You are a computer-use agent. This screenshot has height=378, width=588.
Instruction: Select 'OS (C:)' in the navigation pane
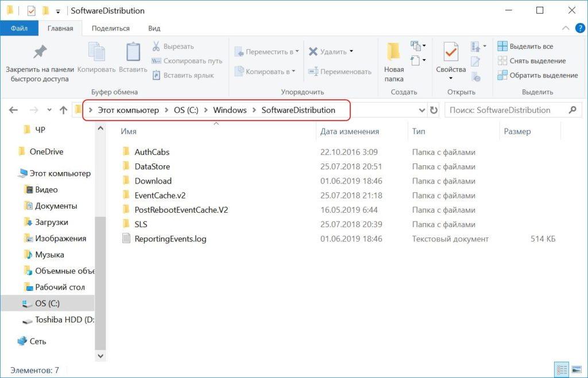(x=48, y=303)
